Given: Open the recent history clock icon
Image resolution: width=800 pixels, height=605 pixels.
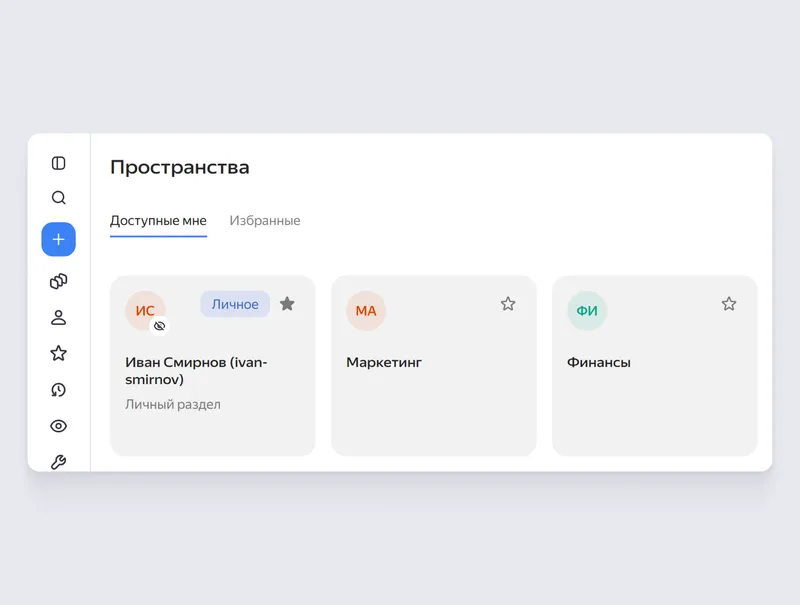Looking at the screenshot, I should point(59,390).
